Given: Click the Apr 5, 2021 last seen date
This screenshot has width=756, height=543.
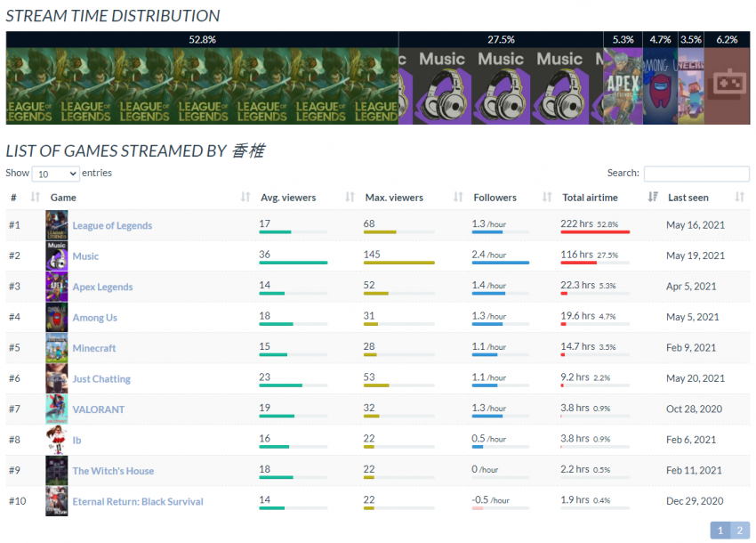Looking at the screenshot, I should pos(691,287).
